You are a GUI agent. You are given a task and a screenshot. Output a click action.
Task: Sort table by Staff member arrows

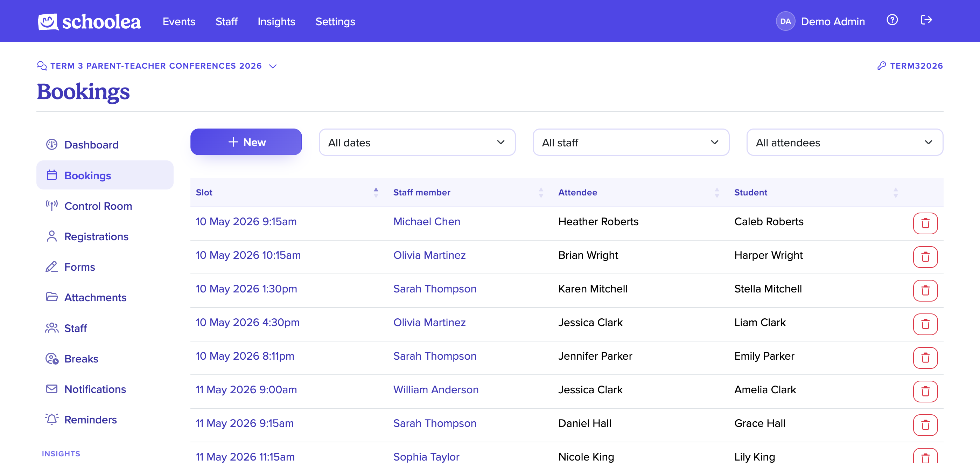541,193
